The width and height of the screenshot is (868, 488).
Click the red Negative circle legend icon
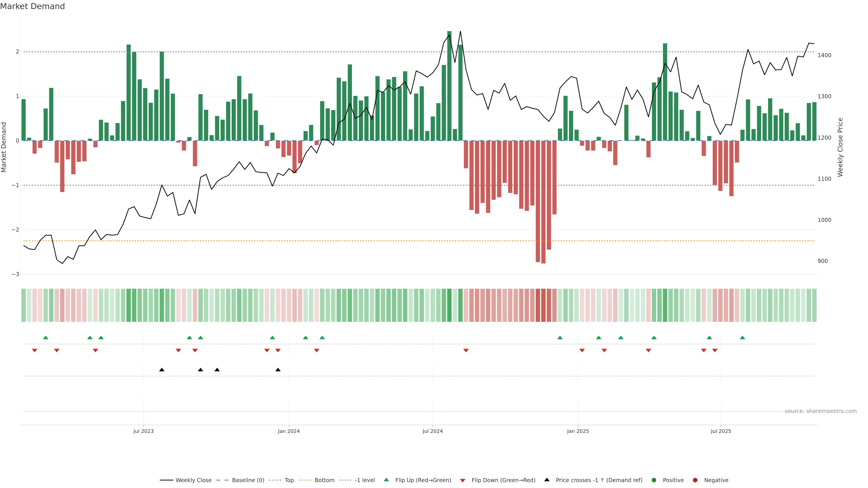click(x=695, y=480)
